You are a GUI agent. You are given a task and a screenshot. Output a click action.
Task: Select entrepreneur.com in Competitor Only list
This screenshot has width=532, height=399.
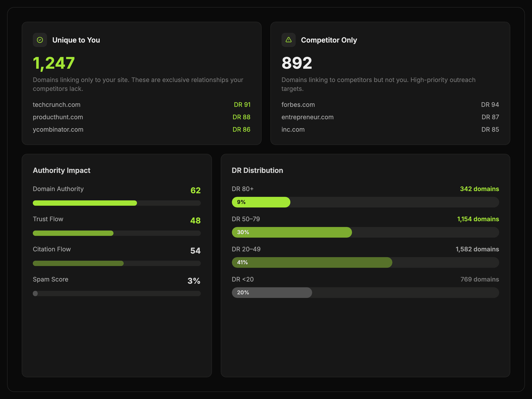[x=307, y=117]
